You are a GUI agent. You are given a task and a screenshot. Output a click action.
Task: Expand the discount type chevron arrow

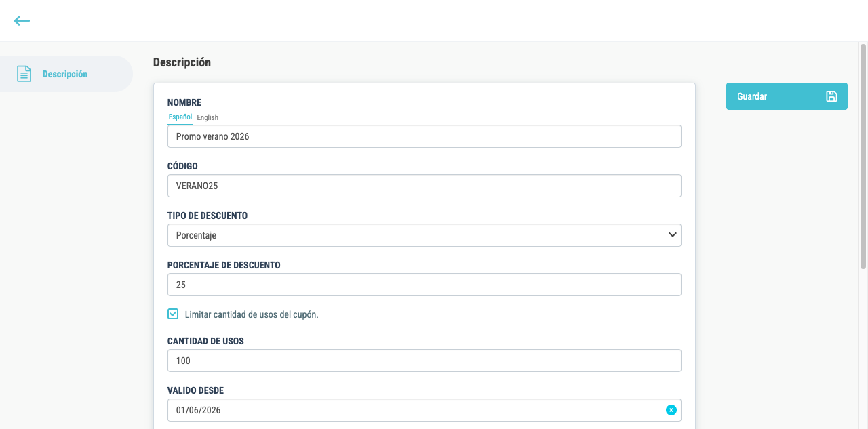tap(672, 235)
